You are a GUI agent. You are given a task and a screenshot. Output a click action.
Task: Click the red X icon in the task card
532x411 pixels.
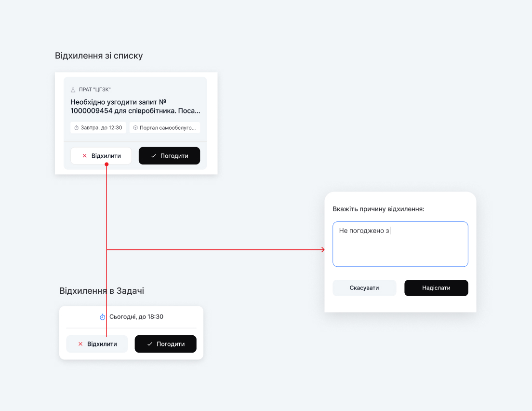tap(80, 344)
